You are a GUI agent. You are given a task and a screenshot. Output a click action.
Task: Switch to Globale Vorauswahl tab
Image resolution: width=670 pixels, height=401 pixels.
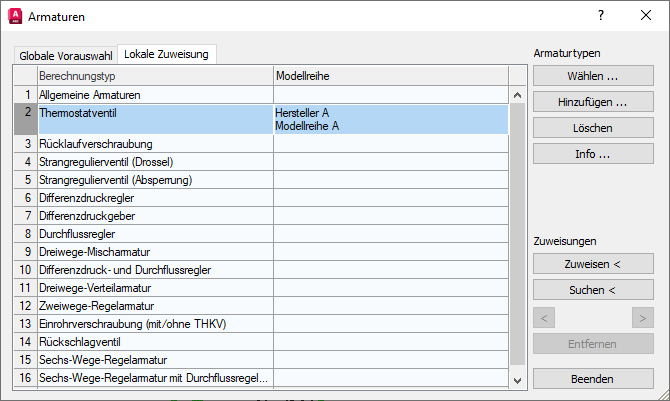pyautogui.click(x=65, y=56)
